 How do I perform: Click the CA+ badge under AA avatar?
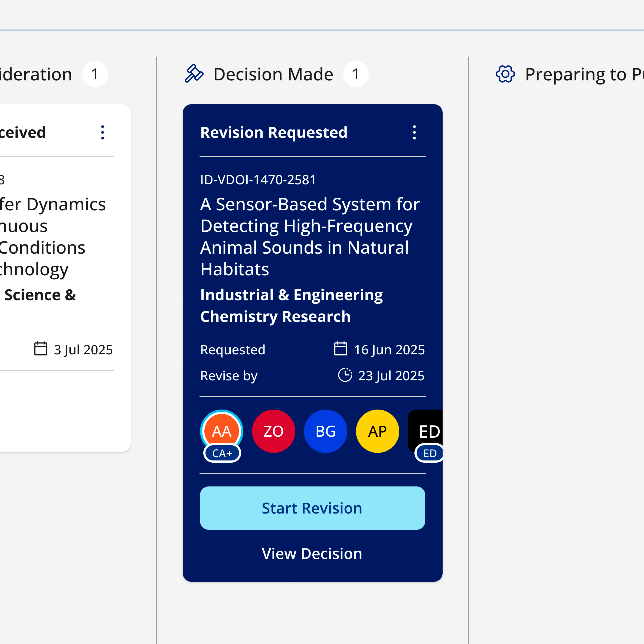[222, 453]
